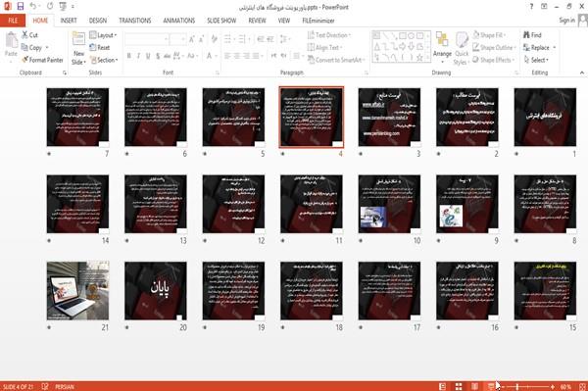
Task: Click the Format Painter brush icon
Action: 25,60
